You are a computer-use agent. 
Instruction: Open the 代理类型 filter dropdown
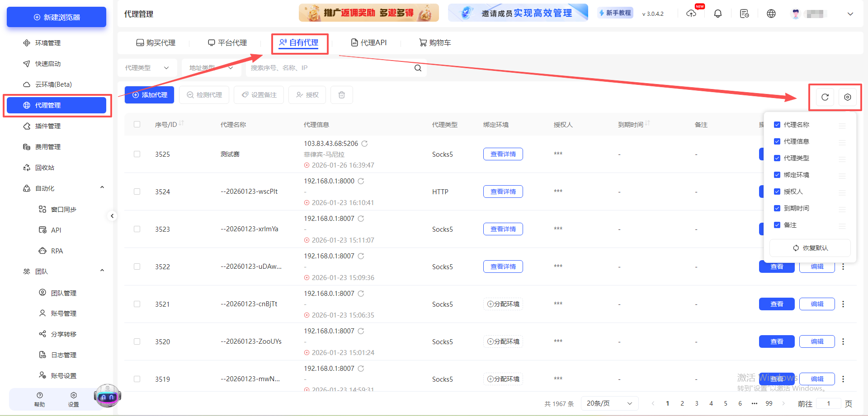[x=147, y=67]
